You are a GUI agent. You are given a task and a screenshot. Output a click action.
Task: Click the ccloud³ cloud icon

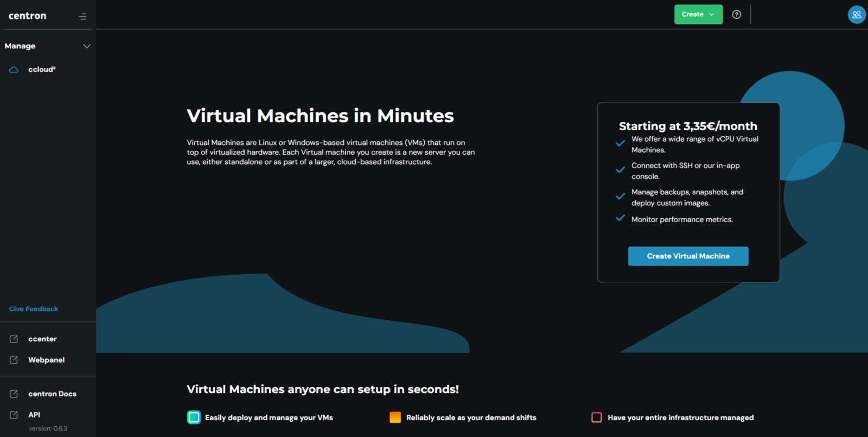pos(14,69)
